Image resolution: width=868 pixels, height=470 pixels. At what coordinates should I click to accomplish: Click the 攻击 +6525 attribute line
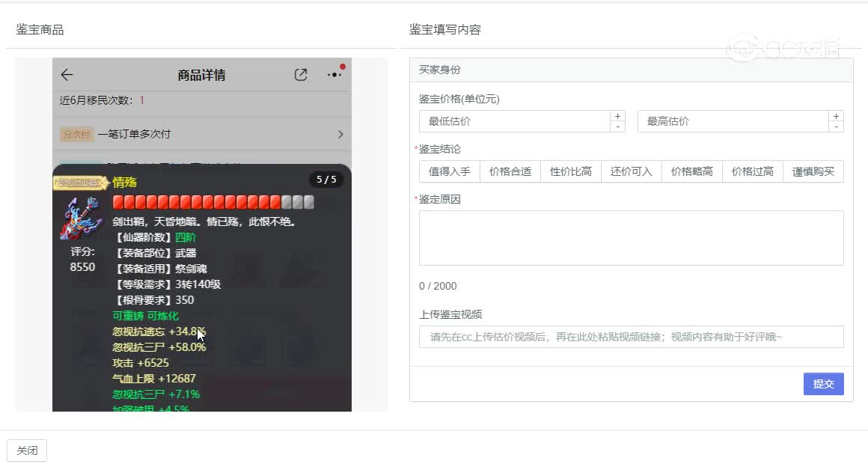[x=141, y=362]
